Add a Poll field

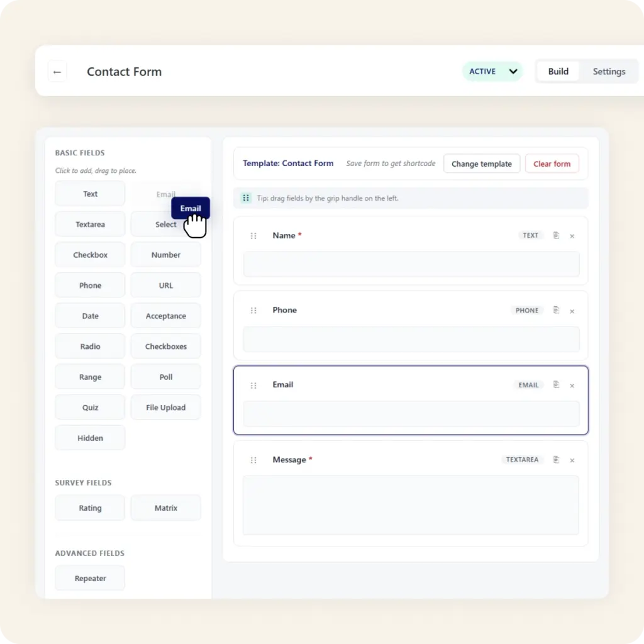tap(165, 377)
